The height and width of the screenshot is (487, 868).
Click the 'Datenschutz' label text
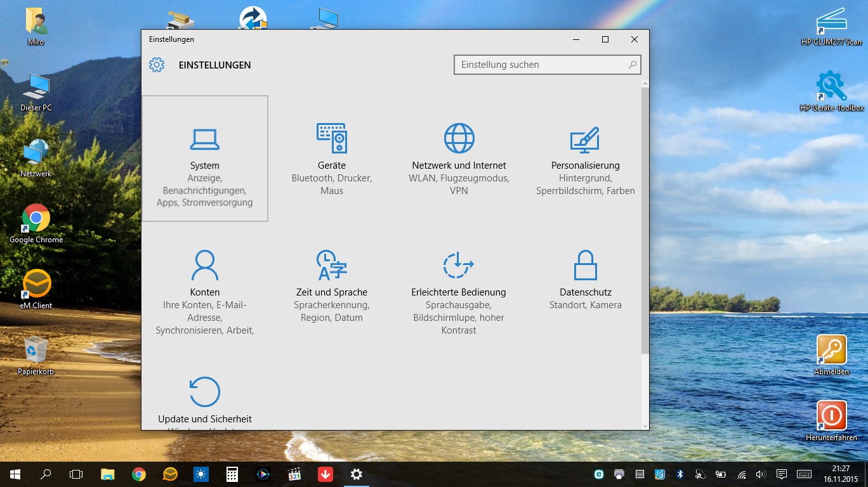[x=586, y=292]
